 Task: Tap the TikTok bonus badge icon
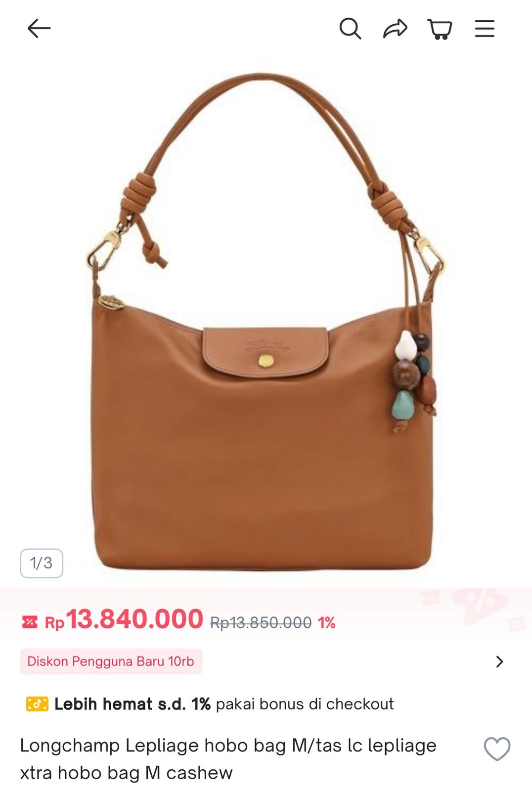pos(37,703)
